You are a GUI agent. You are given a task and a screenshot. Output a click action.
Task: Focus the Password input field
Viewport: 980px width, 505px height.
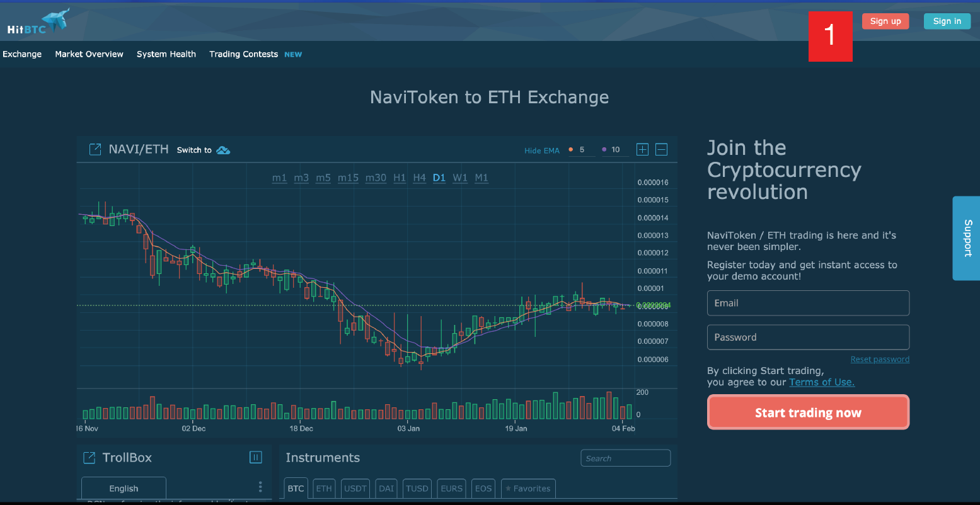(x=808, y=337)
